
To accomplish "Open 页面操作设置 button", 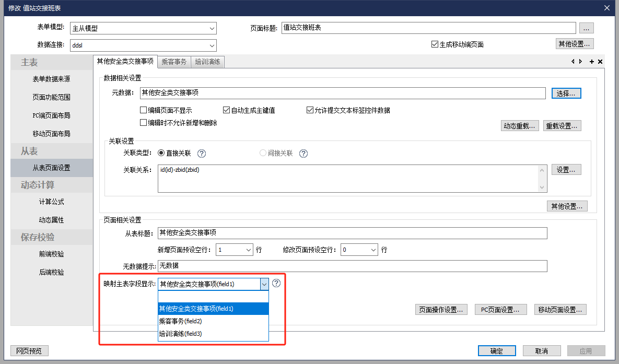I will coord(441,310).
